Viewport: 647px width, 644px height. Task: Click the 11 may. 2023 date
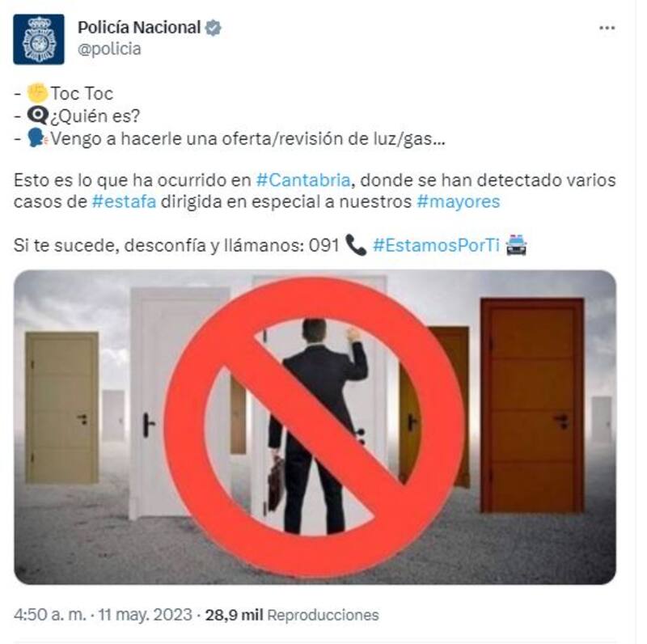146,615
